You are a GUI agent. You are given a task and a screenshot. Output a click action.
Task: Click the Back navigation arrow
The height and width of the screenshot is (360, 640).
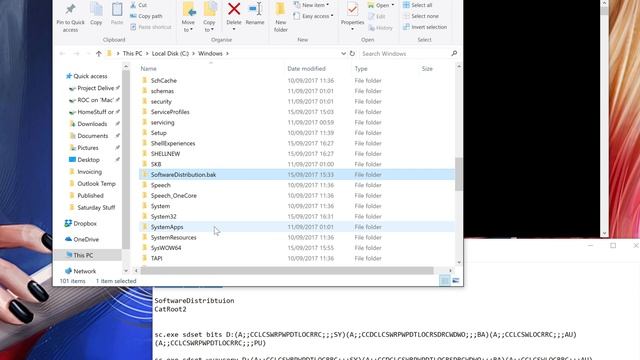62,53
